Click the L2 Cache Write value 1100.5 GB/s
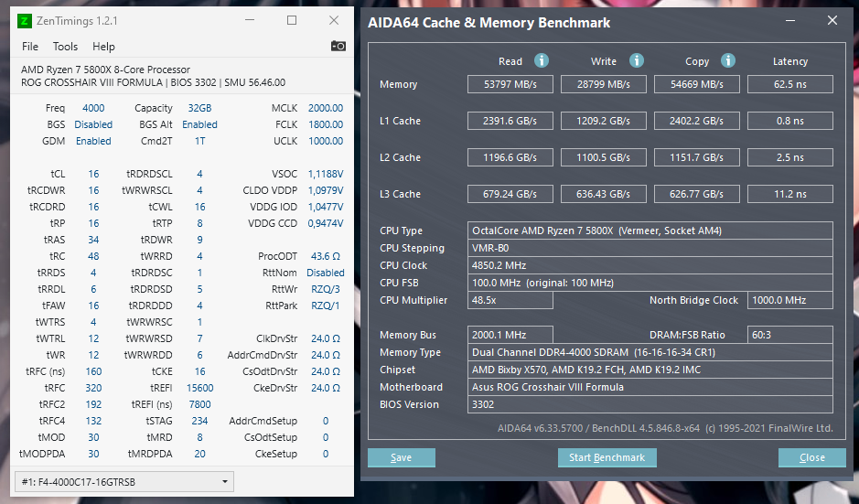 (x=603, y=157)
